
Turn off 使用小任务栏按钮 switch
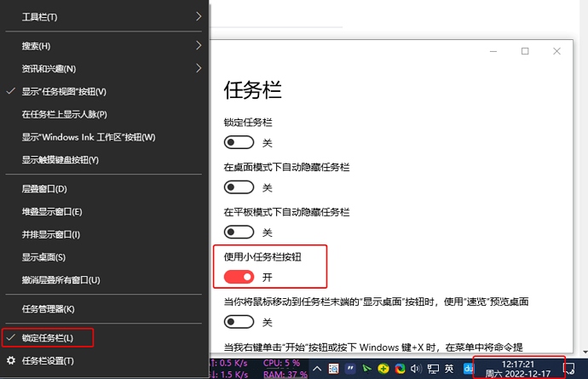[239, 277]
